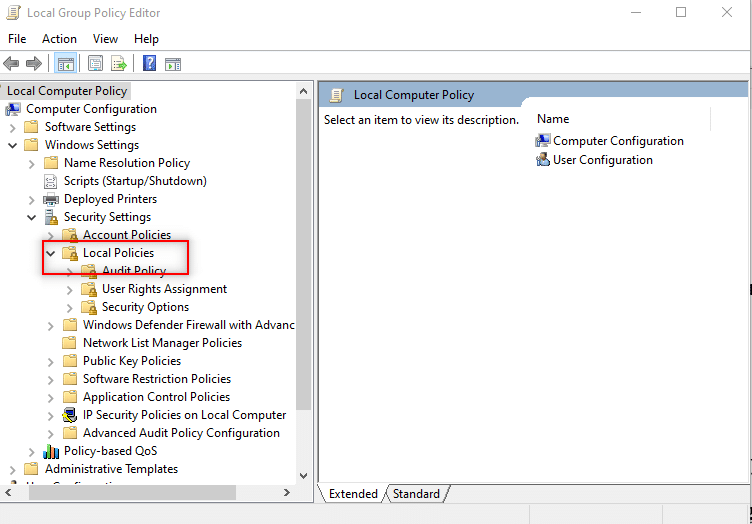Toggle Show/Hide Action Pane toolbar icon
Viewport: 752px width, 524px height.
click(x=173, y=64)
